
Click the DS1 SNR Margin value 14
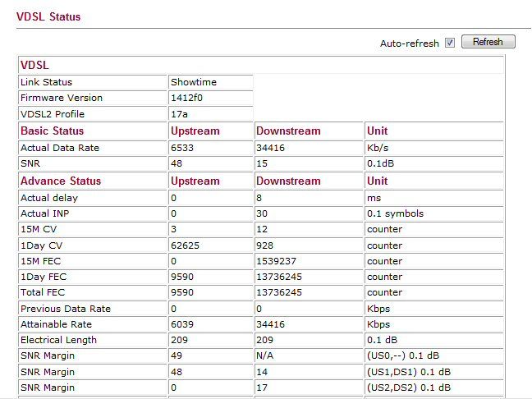[262, 372]
